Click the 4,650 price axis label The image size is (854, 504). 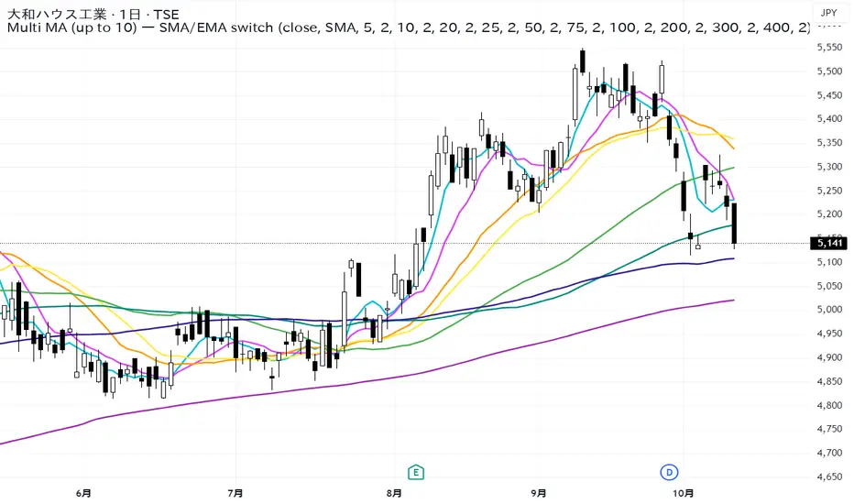tap(829, 477)
